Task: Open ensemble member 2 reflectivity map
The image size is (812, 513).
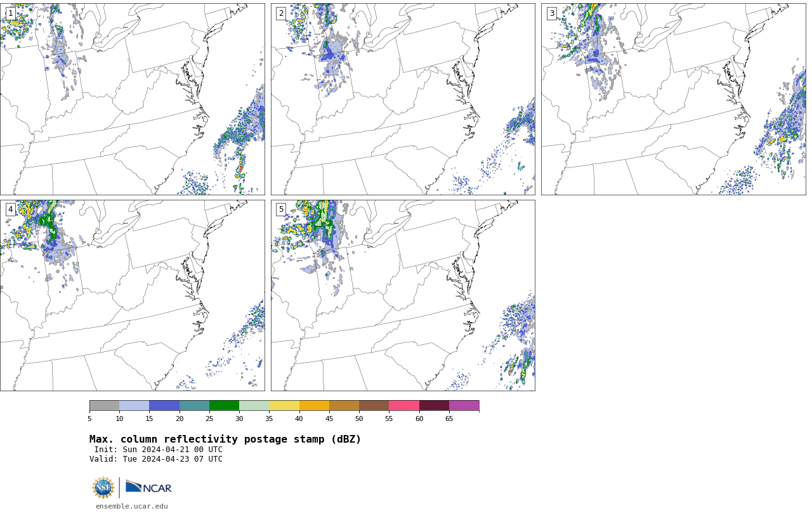Action: [x=403, y=99]
